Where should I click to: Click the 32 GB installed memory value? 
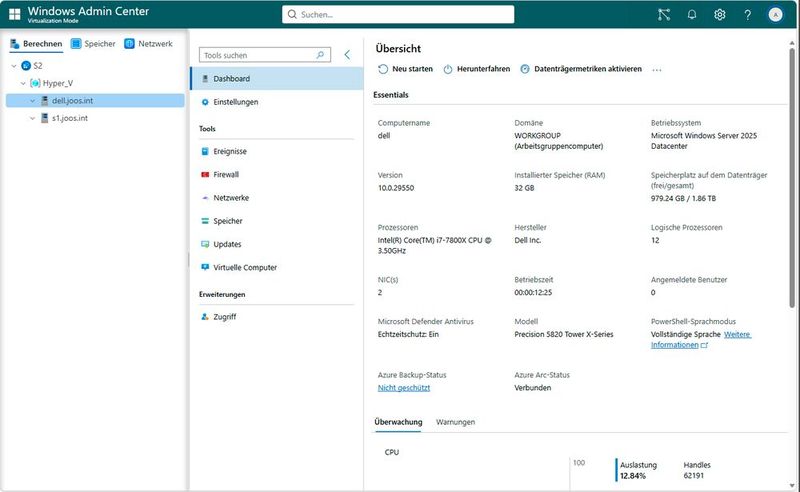pyautogui.click(x=524, y=188)
